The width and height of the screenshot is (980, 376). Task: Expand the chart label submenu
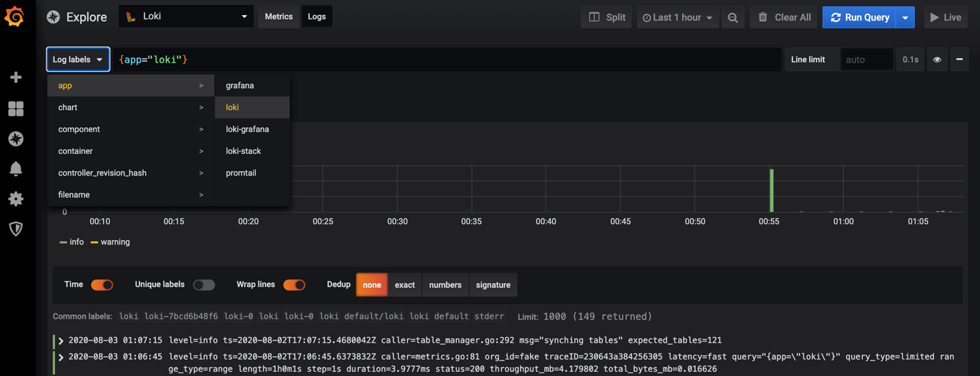(x=131, y=107)
